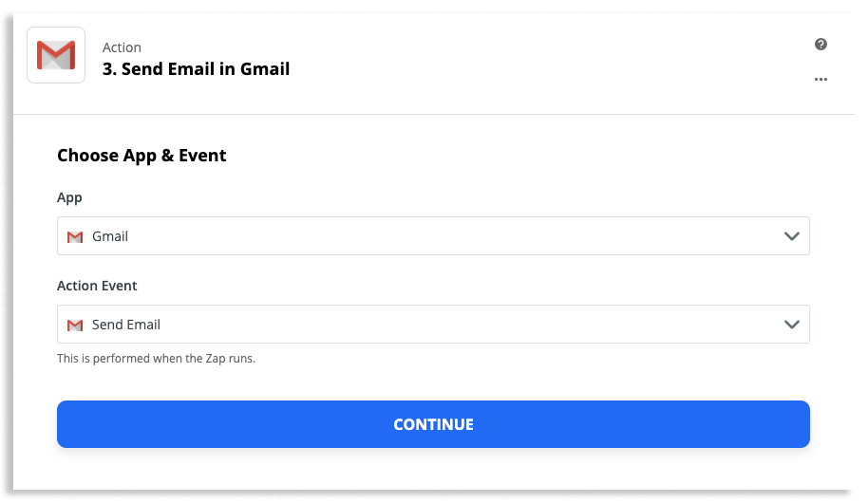Screen dimensions: 868x503
Task: Click the Send Email text in event field
Action: 126,325
